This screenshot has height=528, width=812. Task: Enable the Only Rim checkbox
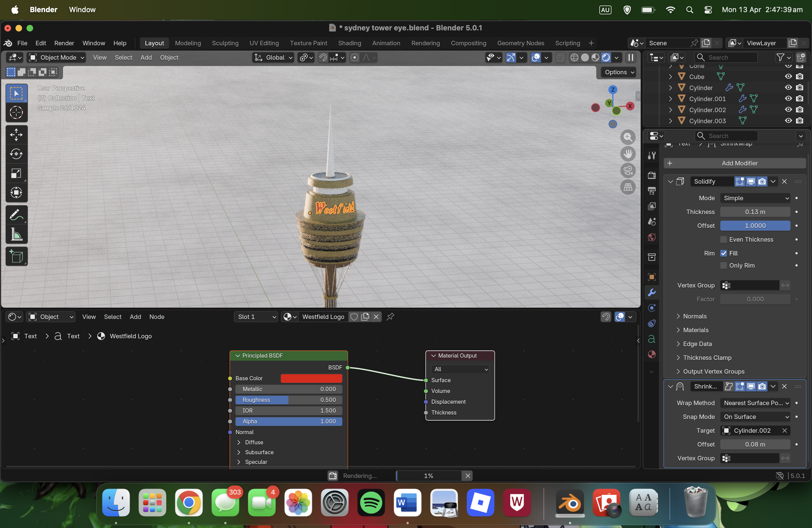(x=723, y=266)
